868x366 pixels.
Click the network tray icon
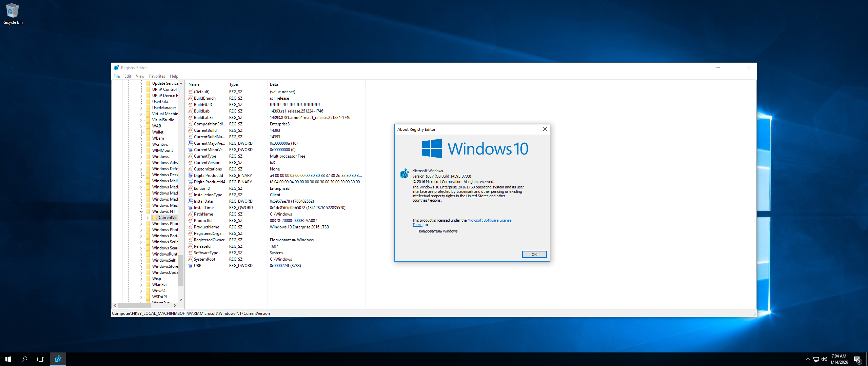816,359
